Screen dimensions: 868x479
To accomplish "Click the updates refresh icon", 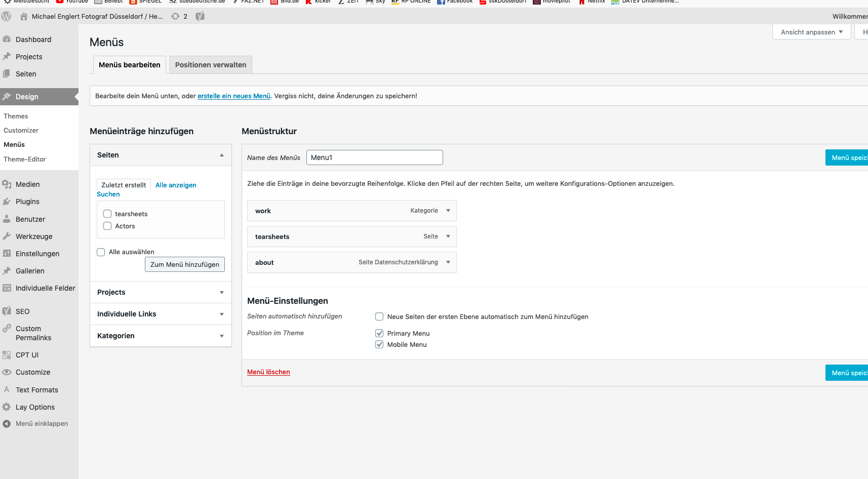I will 175,16.
